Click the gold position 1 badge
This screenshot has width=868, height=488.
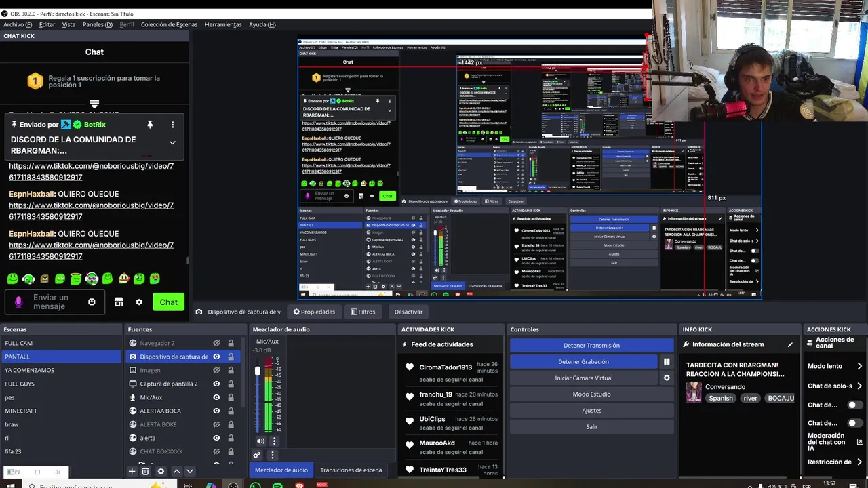coord(35,82)
